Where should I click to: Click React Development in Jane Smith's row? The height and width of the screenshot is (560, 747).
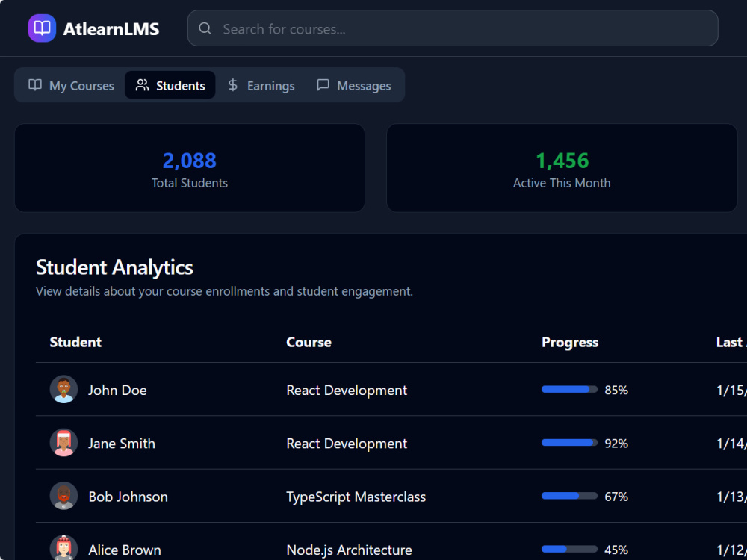coord(347,444)
